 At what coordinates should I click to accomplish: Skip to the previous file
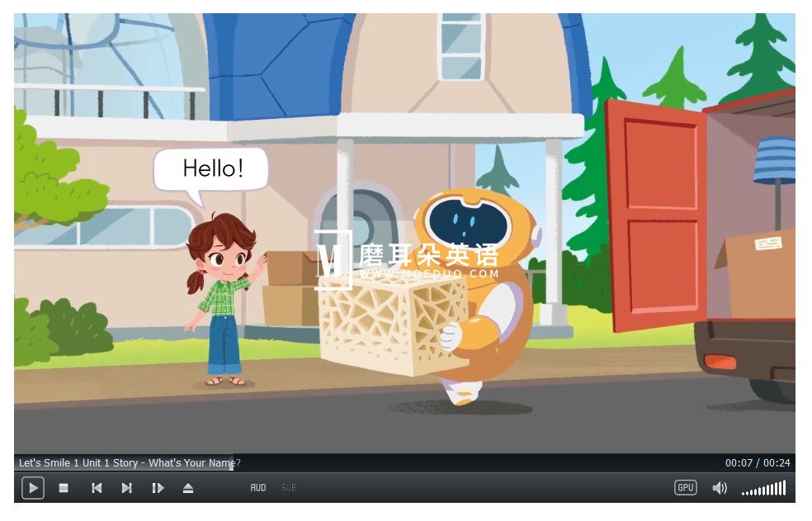97,488
